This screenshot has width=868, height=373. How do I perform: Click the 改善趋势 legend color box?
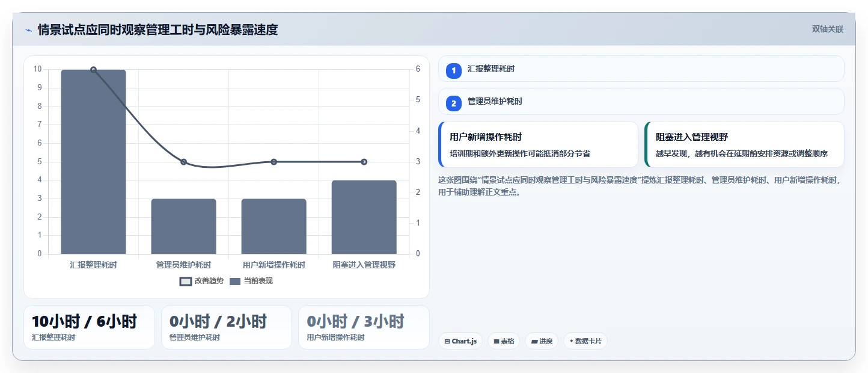pos(186,281)
